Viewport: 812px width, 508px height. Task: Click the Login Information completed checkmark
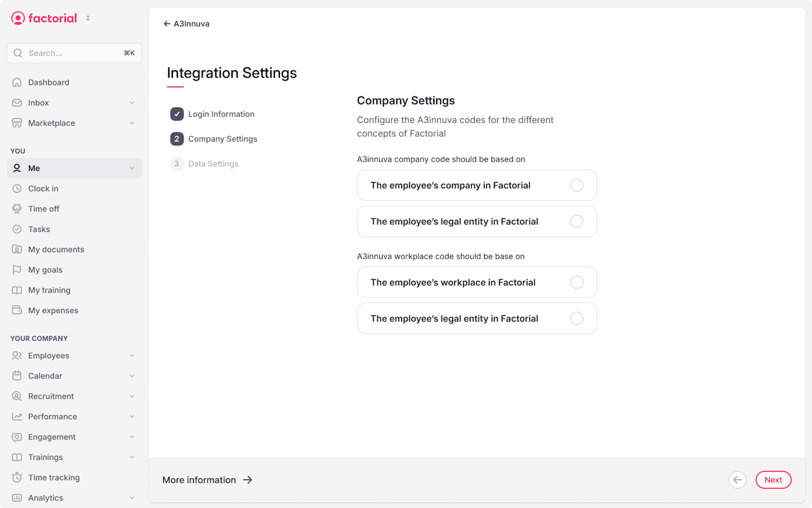click(x=177, y=114)
